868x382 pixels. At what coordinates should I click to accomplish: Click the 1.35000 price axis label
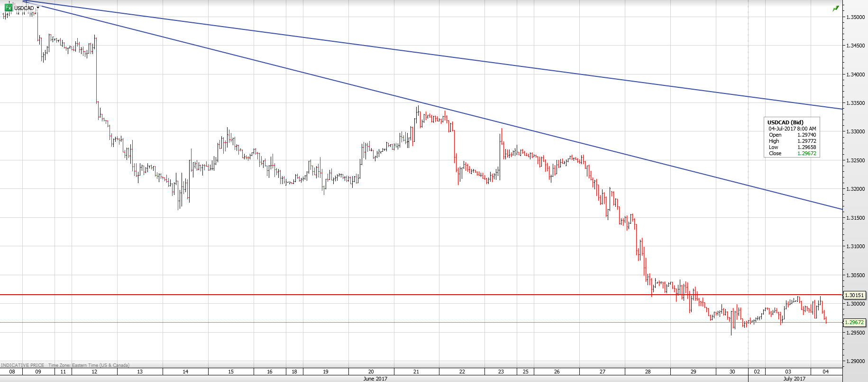(x=855, y=17)
